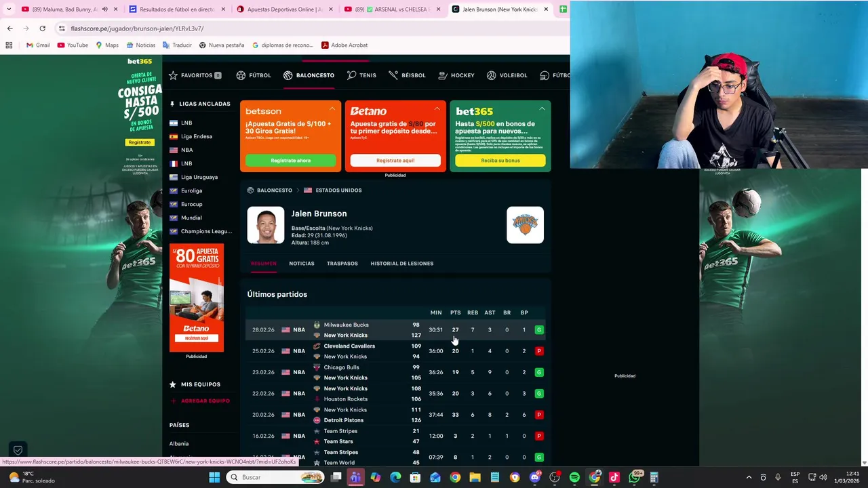Click the red P badge for Cleveland Cavaliers game
This screenshot has height=488, width=868.
click(539, 351)
